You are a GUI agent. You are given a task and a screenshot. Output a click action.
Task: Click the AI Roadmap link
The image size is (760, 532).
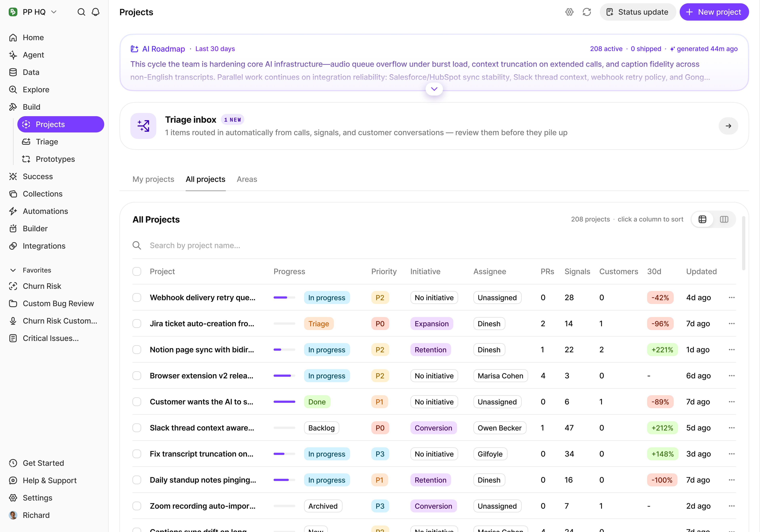164,49
